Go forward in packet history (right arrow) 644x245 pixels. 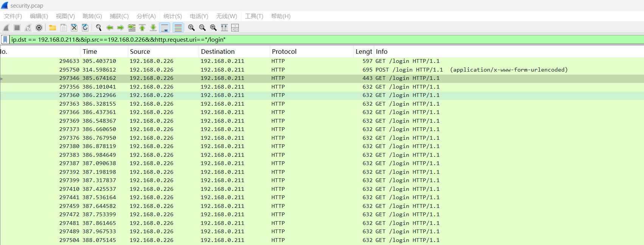(x=121, y=28)
